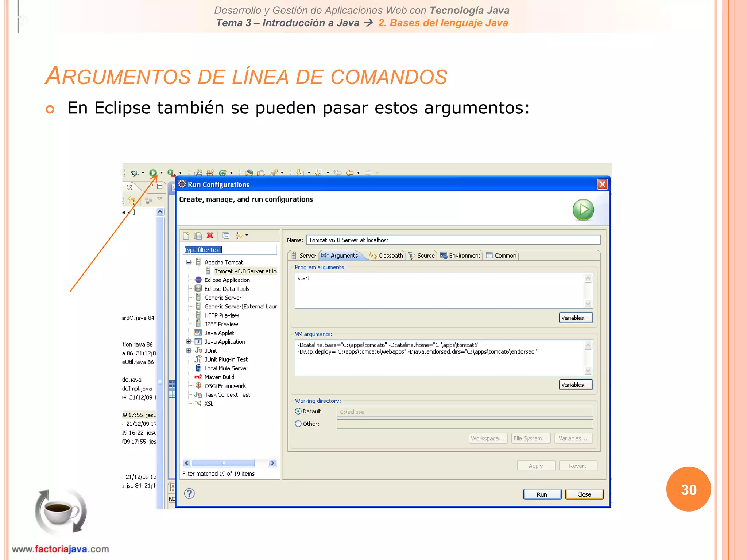
Task: Click Duplicate launch configuration icon
Action: coord(198,236)
